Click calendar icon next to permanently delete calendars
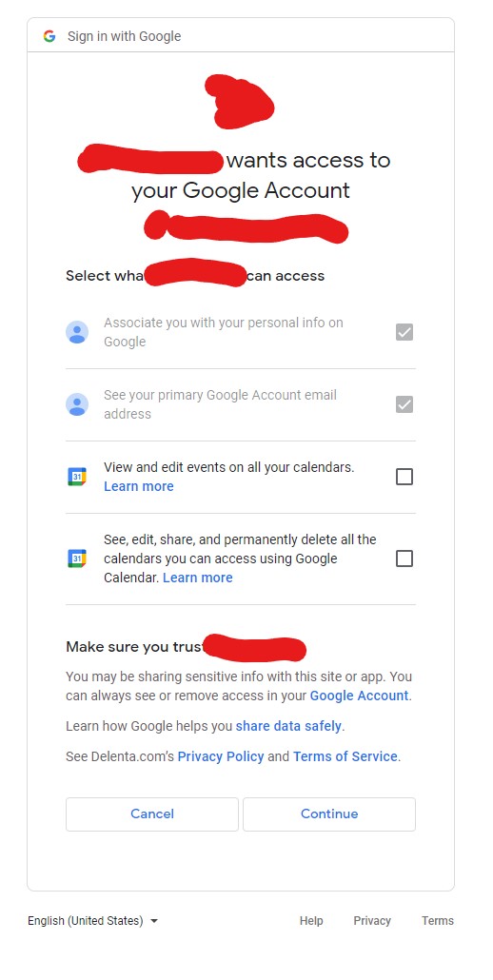Viewport: 493px width, 980px height. coord(77,559)
